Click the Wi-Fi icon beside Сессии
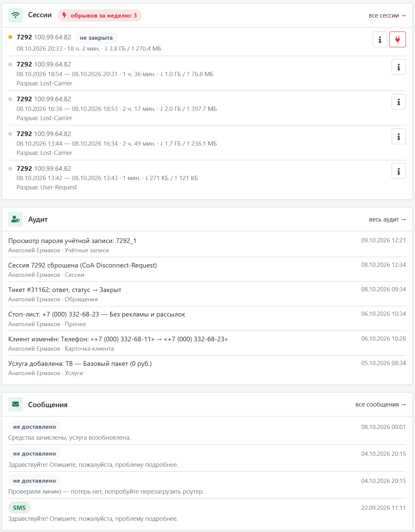This screenshot has height=532, width=415. (x=16, y=15)
